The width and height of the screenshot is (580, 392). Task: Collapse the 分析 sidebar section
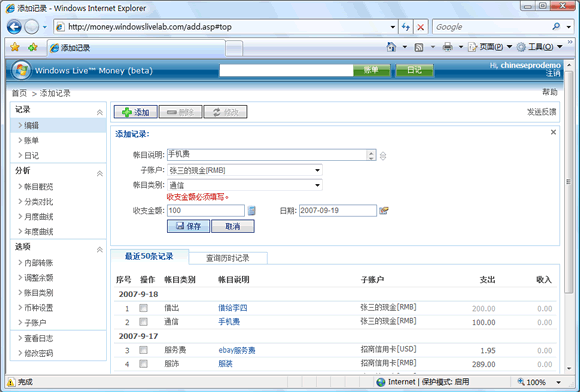pyautogui.click(x=100, y=173)
